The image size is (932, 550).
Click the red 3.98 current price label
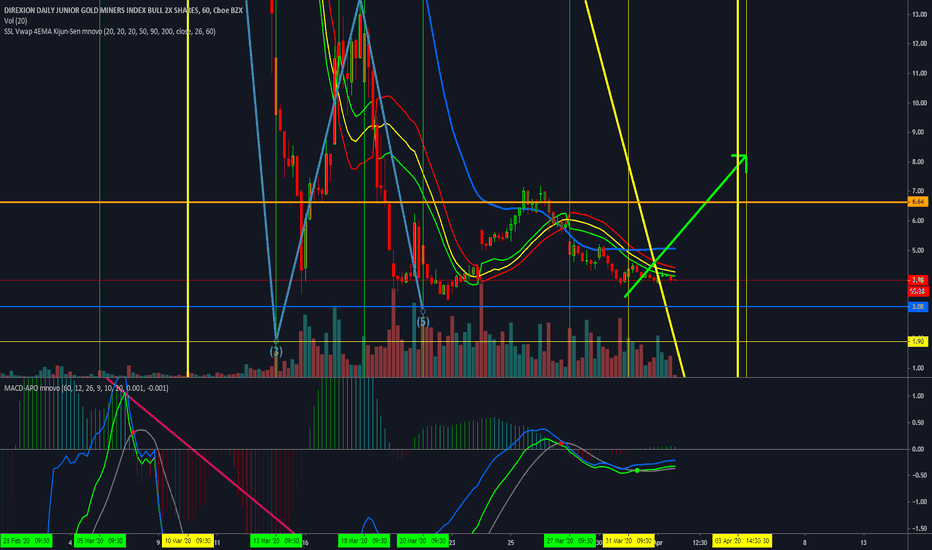(918, 280)
